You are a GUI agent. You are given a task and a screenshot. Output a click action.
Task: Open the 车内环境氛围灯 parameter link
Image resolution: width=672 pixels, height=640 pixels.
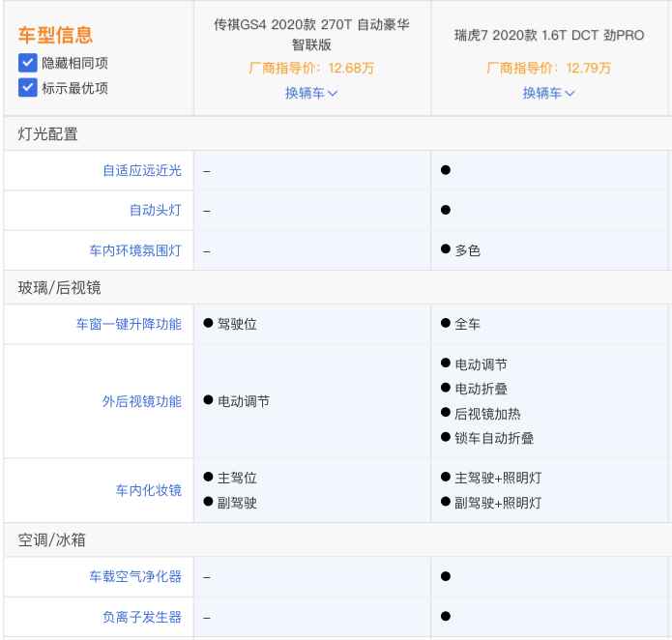coord(135,250)
